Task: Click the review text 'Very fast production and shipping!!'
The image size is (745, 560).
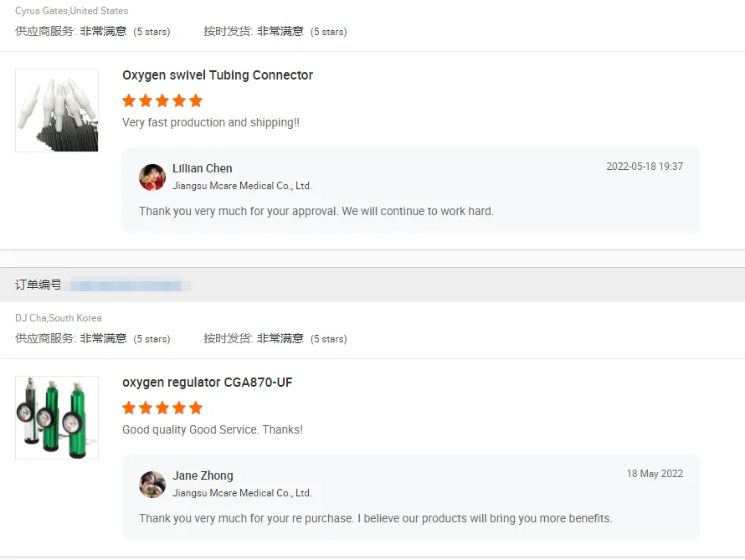Action: tap(211, 122)
